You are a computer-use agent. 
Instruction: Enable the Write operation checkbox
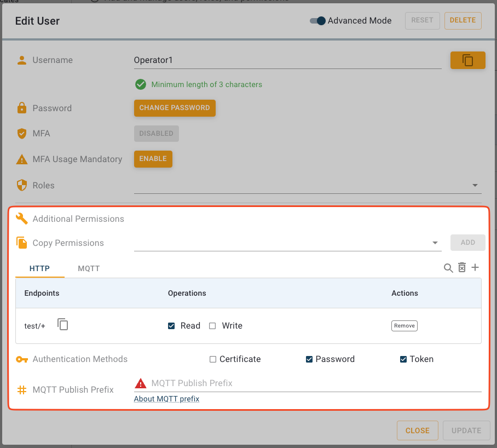click(212, 326)
